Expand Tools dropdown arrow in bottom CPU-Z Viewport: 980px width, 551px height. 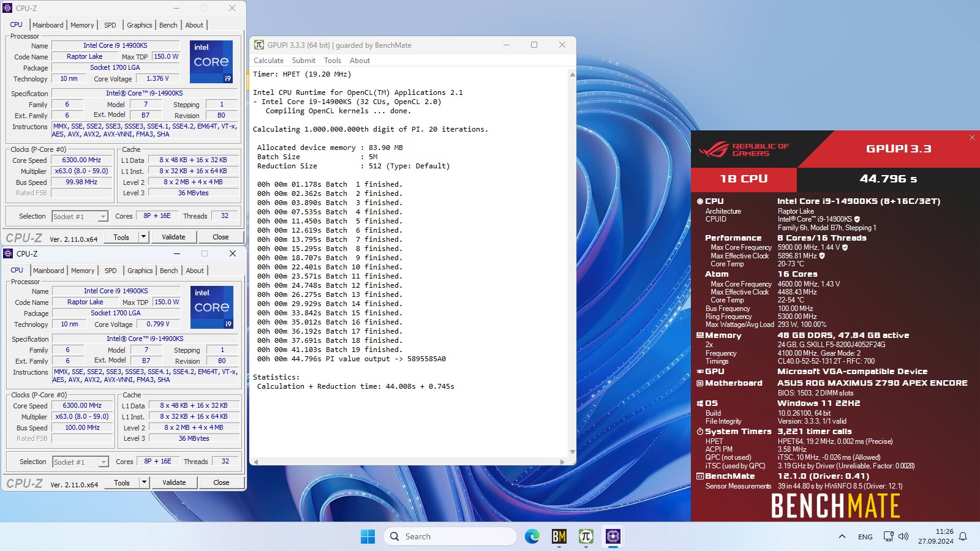coord(144,482)
